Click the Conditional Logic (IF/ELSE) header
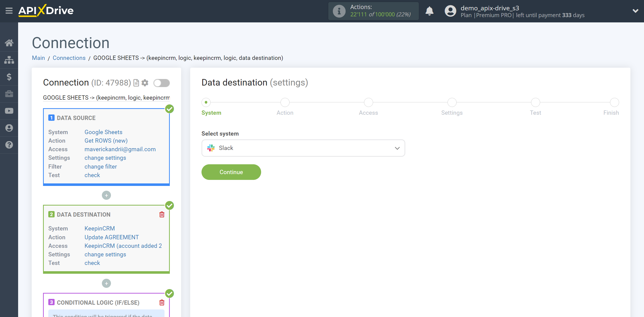Image resolution: width=644 pixels, height=317 pixels. click(x=98, y=303)
